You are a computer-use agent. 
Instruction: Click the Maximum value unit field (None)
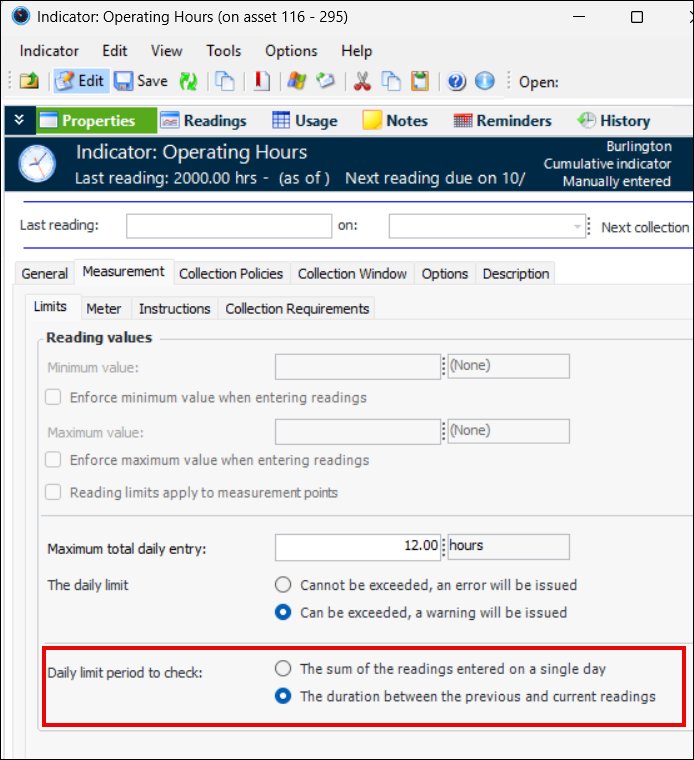tap(508, 431)
